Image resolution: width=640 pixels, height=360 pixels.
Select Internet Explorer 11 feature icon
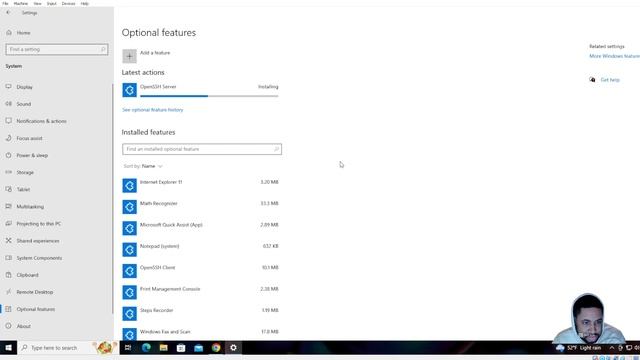click(x=129, y=186)
